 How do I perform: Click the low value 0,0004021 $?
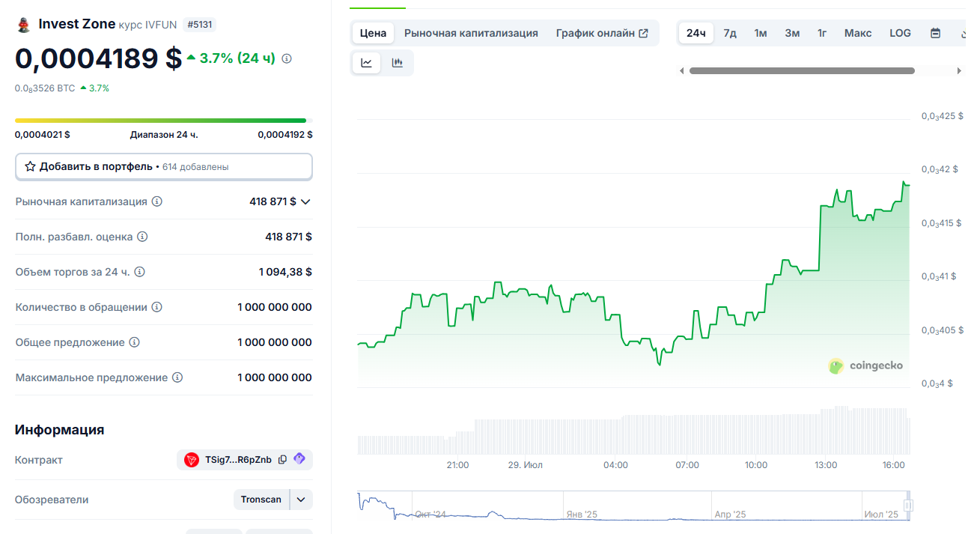(x=43, y=135)
